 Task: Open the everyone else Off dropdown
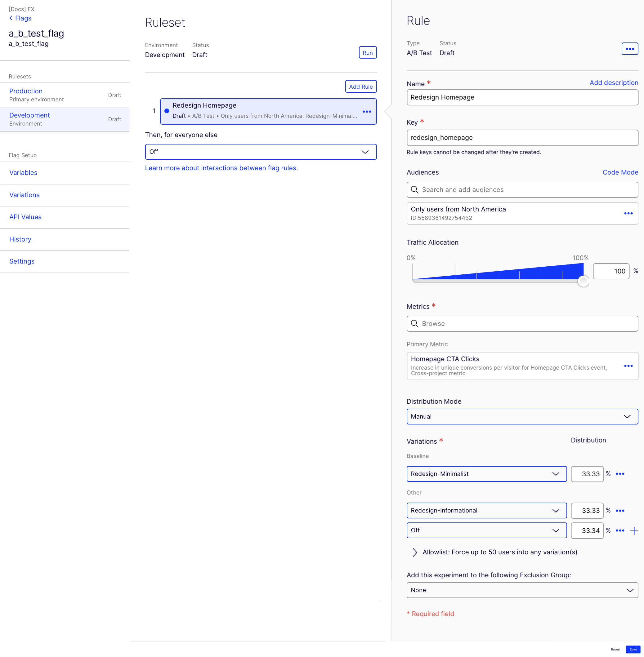pyautogui.click(x=261, y=152)
